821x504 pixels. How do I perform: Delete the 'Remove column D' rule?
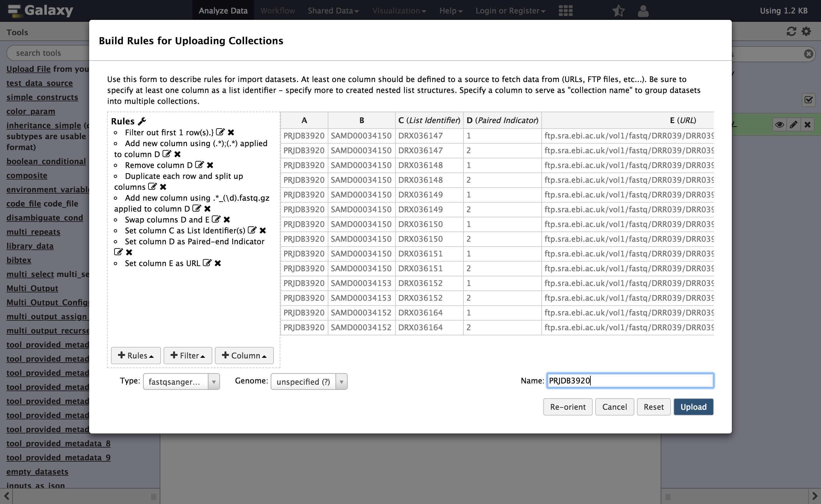210,165
